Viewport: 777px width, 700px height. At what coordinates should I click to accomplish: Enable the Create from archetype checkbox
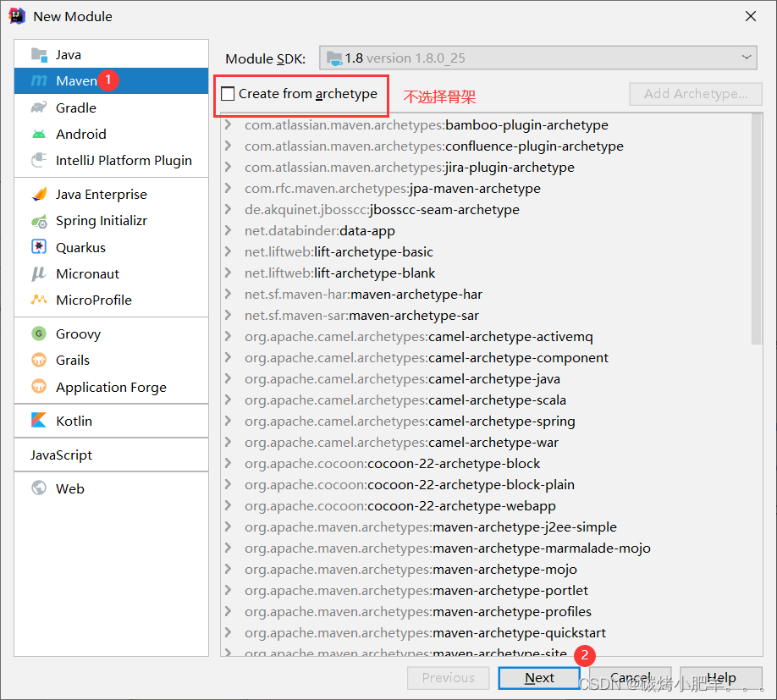(x=228, y=94)
